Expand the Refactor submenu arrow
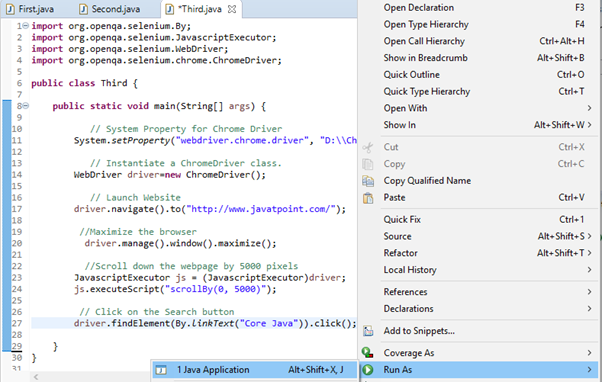 pos(589,253)
